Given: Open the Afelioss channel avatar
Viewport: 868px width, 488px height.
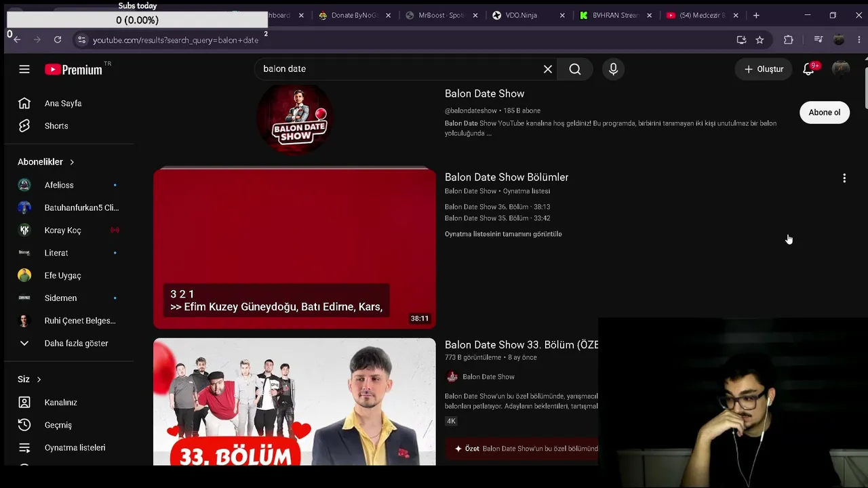Looking at the screenshot, I should (24, 185).
